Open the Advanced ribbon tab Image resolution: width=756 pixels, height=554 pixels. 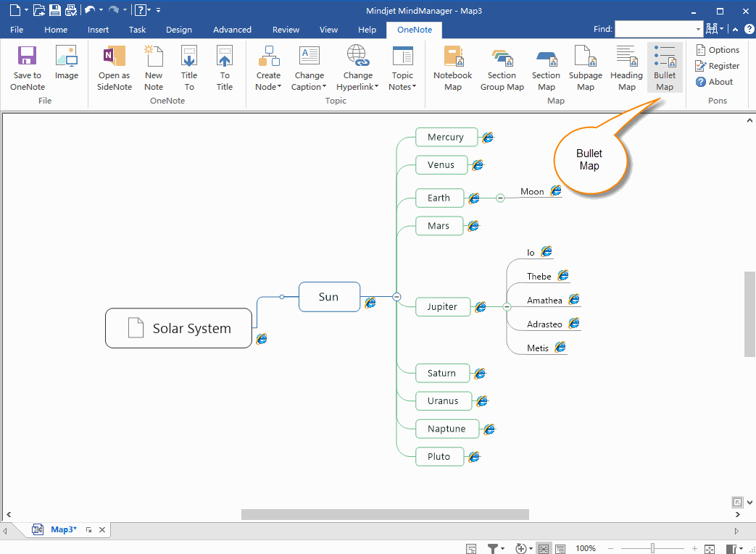click(x=233, y=30)
